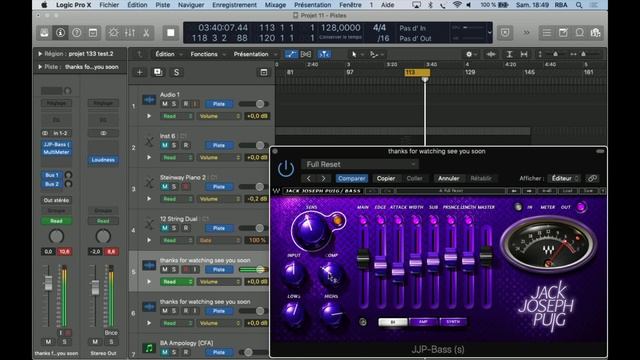Screen dimensions: 640x360
Task: Click Annuler button in plugin header
Action: 448,178
